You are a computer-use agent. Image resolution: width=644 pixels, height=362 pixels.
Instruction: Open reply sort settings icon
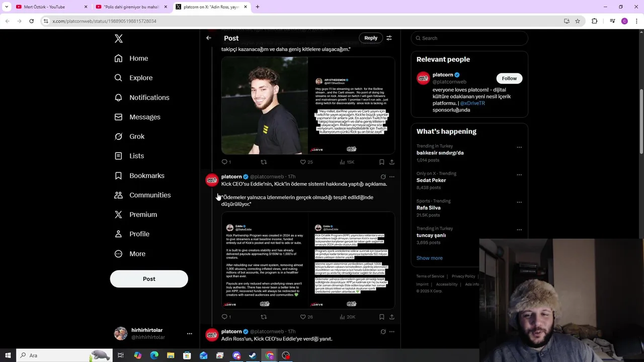(389, 38)
